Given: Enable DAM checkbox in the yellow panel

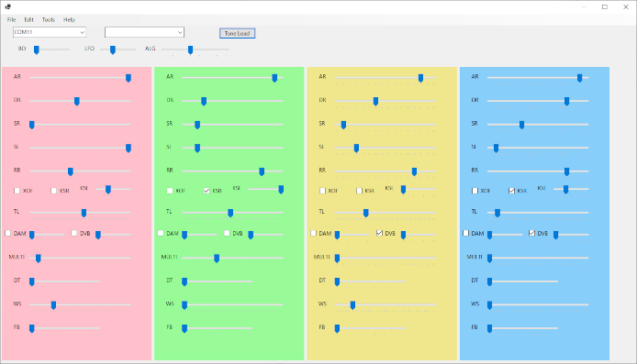Looking at the screenshot, I should [313, 233].
